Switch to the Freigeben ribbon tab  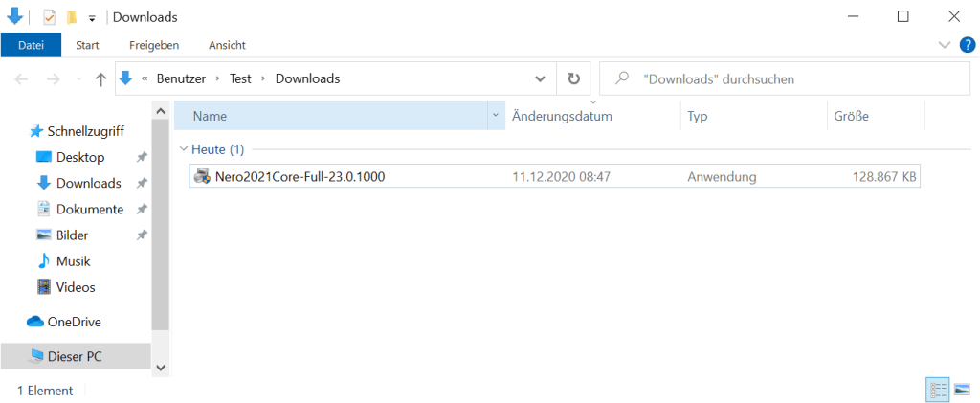click(153, 45)
